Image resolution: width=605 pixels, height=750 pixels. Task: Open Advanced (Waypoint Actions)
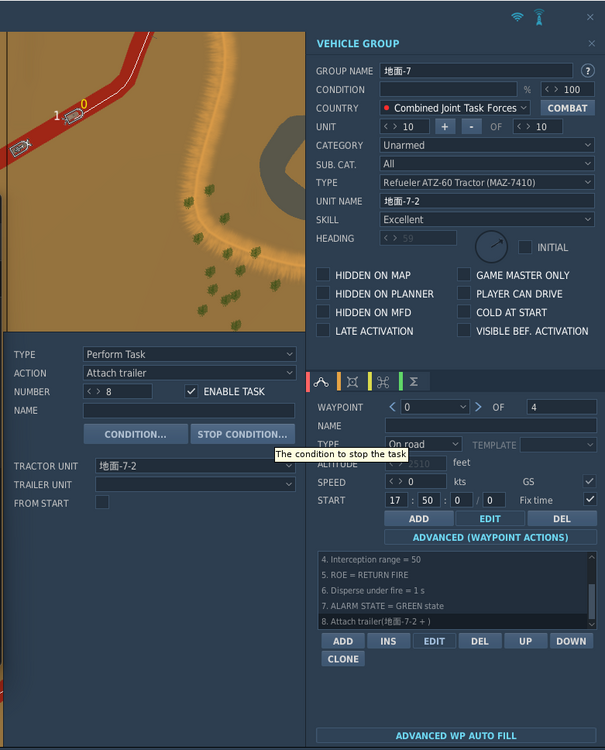pyautogui.click(x=490, y=537)
